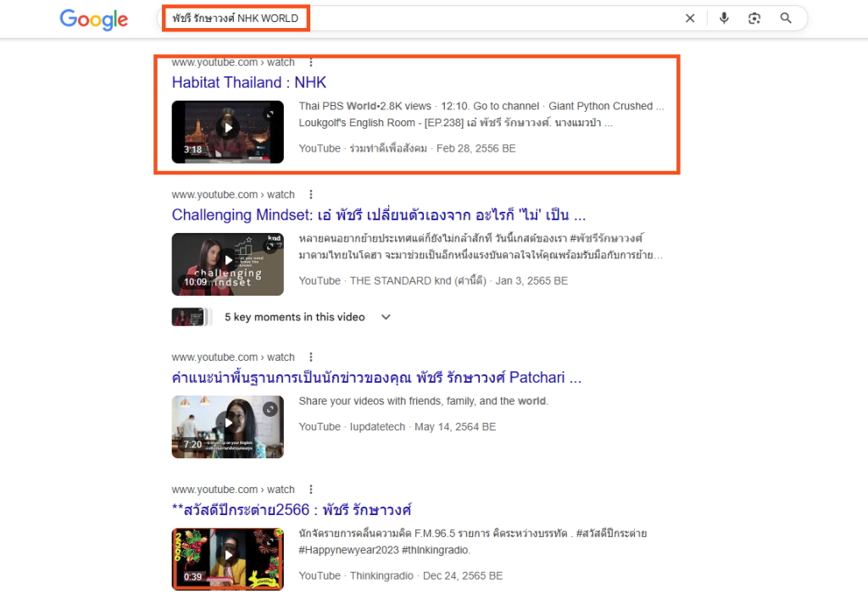Image resolution: width=868 pixels, height=599 pixels.
Task: Click the 'Thinkingradio' channel name text
Action: [381, 576]
